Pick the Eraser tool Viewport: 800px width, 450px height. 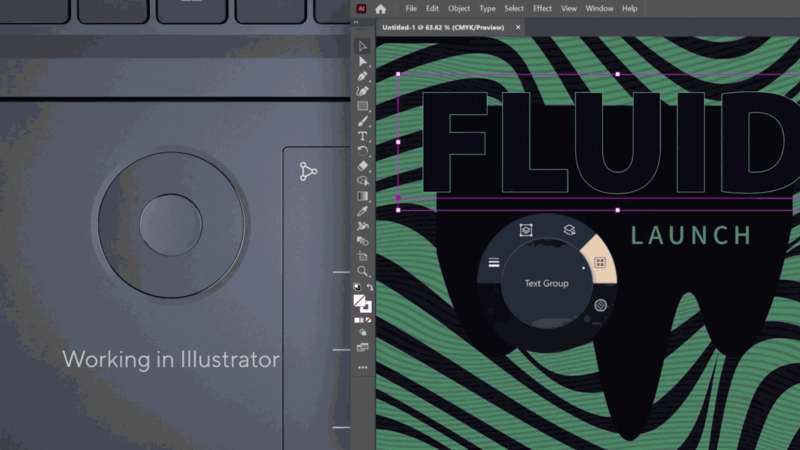pos(362,166)
